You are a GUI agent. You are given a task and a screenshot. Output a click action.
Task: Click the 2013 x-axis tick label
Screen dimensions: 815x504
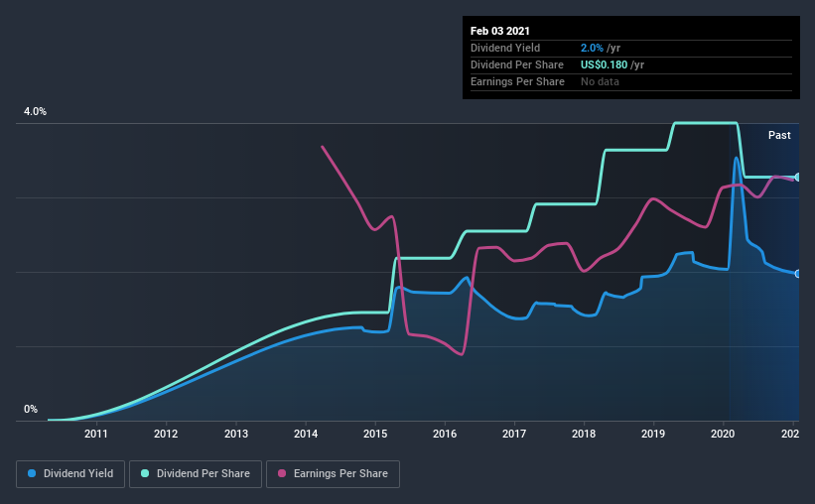point(236,434)
